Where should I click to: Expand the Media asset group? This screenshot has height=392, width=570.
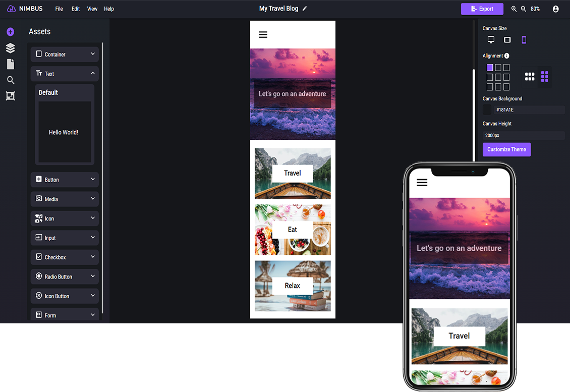(x=93, y=199)
